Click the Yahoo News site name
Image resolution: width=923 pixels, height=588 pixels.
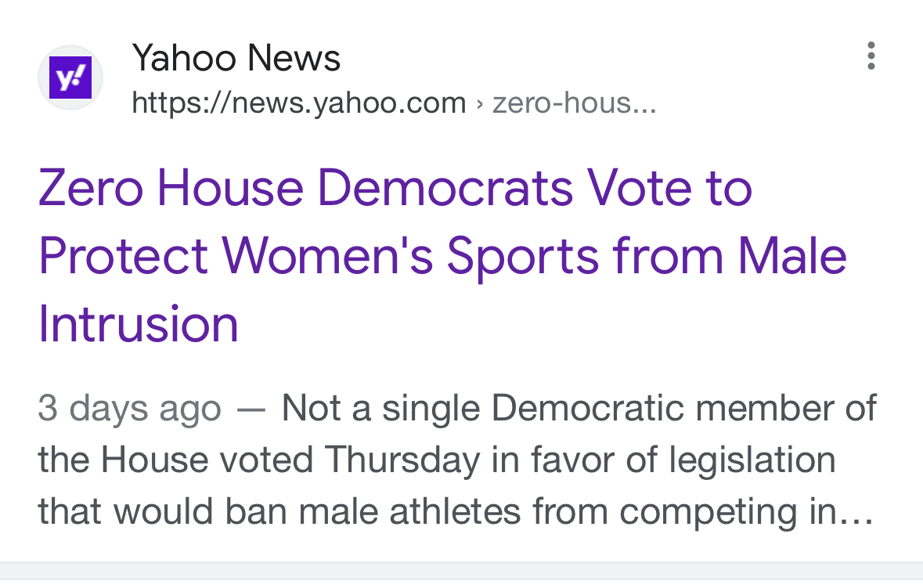[x=236, y=58]
